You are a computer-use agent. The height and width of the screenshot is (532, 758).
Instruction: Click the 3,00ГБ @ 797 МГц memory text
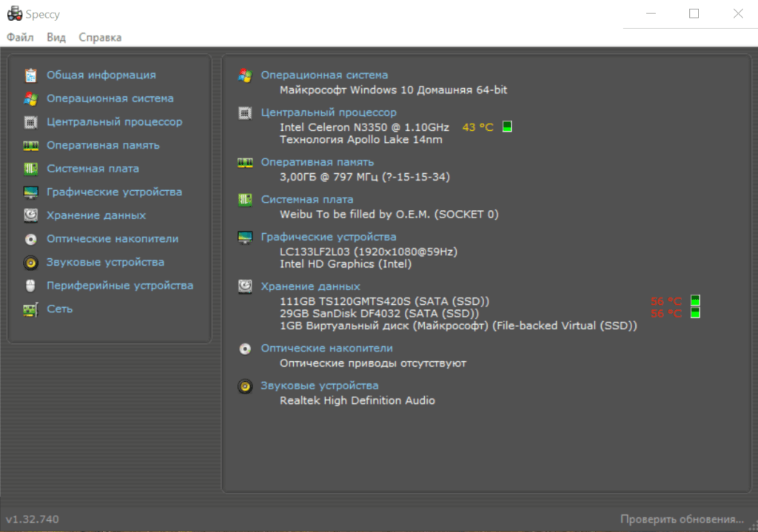(365, 178)
